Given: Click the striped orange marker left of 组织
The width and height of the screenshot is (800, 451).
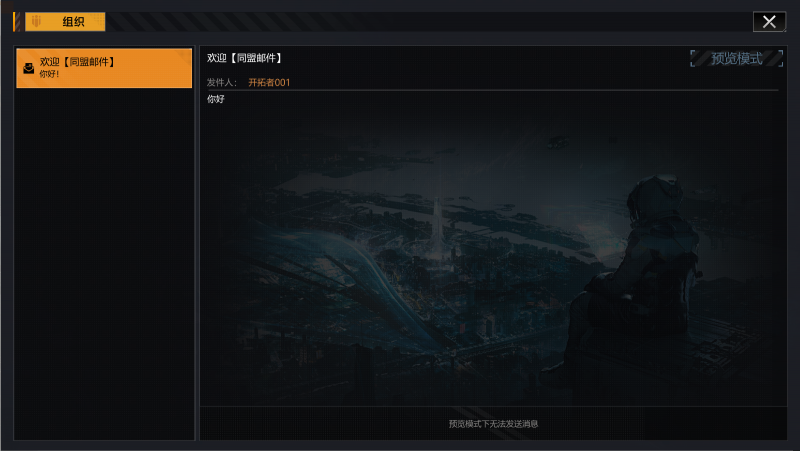Looking at the screenshot, I should (17, 21).
